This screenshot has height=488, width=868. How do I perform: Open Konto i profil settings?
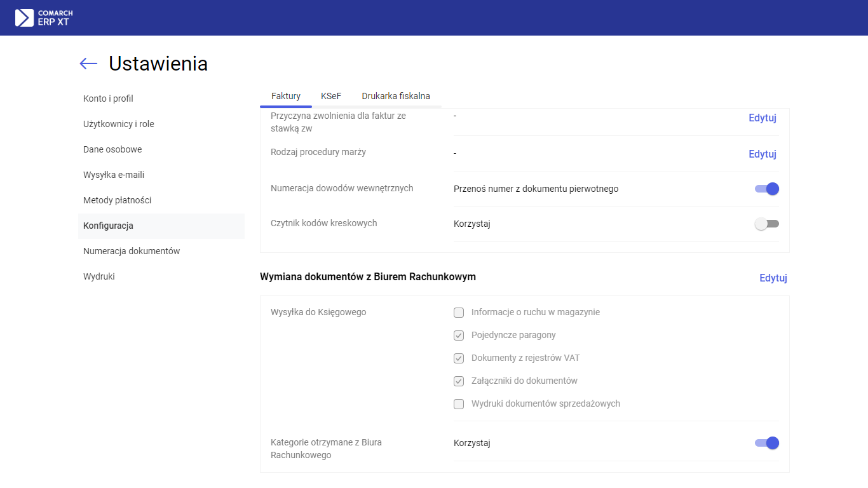point(108,98)
